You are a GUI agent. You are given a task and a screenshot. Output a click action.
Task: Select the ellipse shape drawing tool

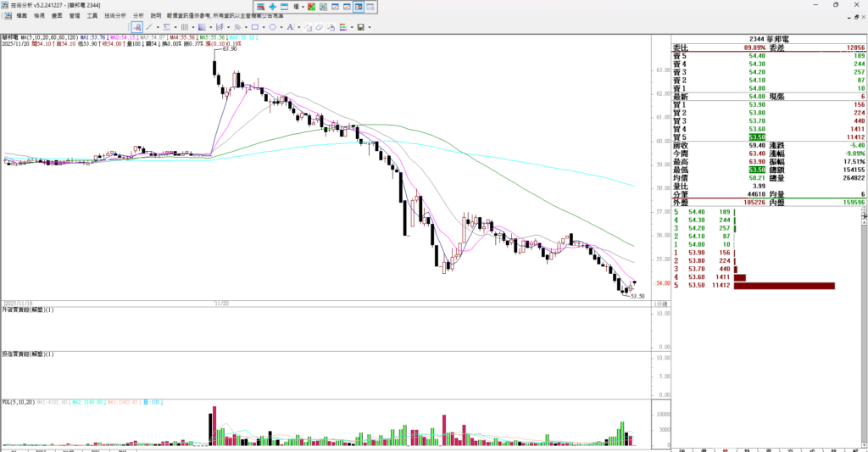[272, 27]
